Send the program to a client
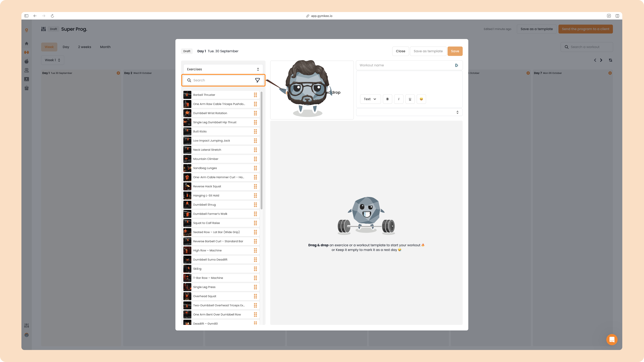644x362 pixels. click(x=585, y=29)
